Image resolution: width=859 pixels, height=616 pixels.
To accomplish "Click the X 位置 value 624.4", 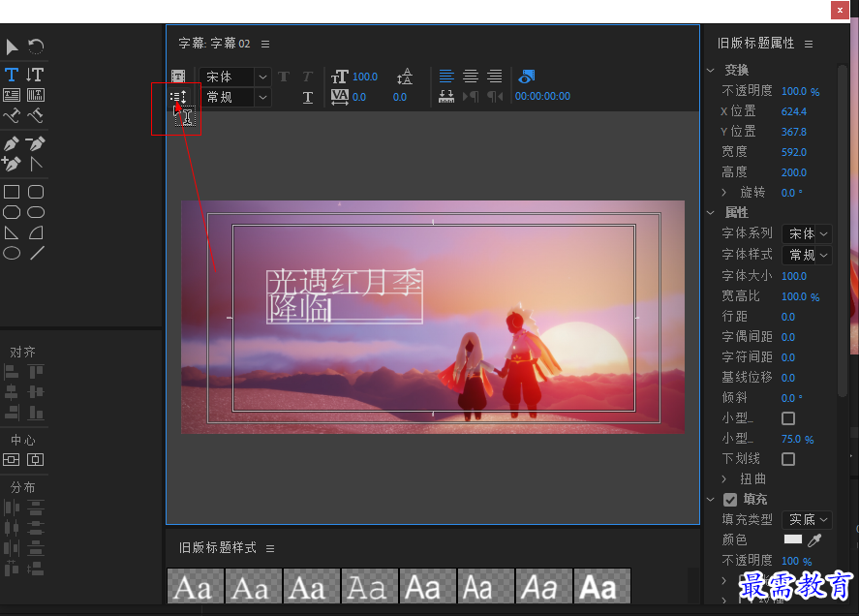I will (x=794, y=111).
